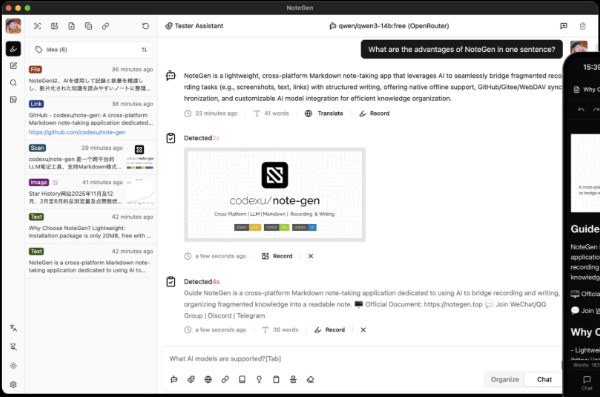This screenshot has width=600, height=397.
Task: Toggle light/dark theme sun icon
Action: coord(13,366)
